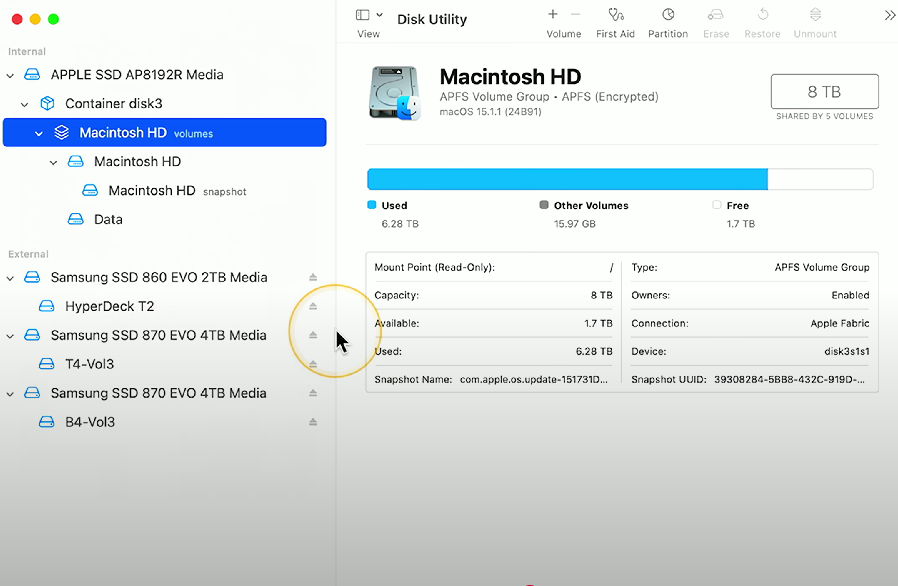
Task: Click the HyperDeck T2 drive icon
Action: (x=46, y=306)
